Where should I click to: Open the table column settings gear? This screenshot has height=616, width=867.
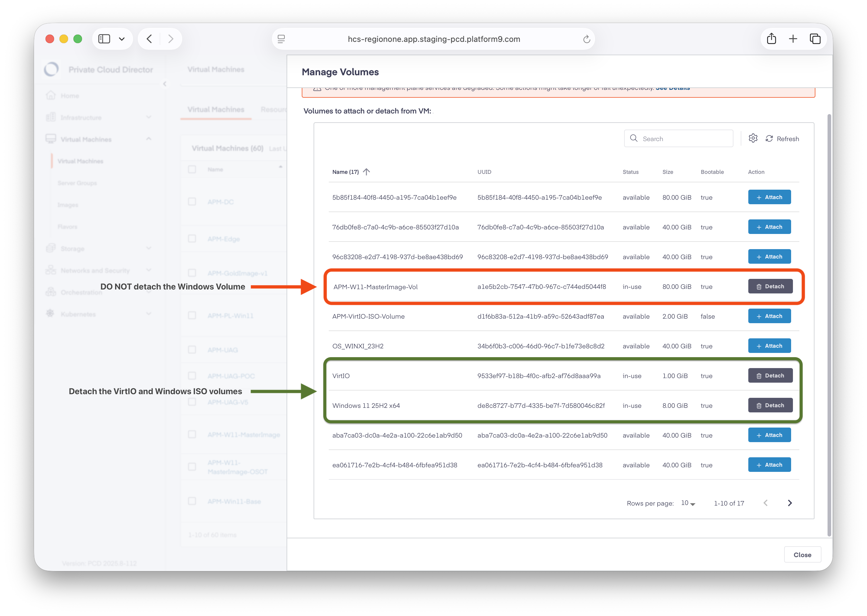(x=753, y=138)
